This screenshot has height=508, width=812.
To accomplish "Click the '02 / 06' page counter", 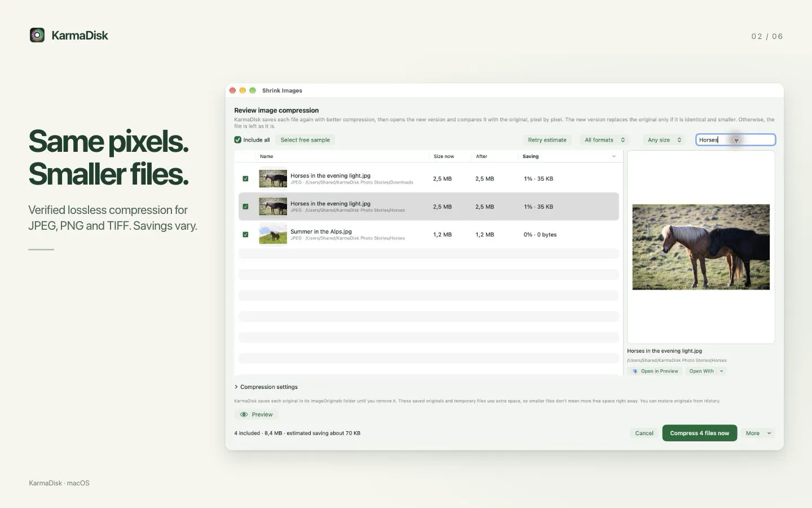I will click(x=767, y=36).
